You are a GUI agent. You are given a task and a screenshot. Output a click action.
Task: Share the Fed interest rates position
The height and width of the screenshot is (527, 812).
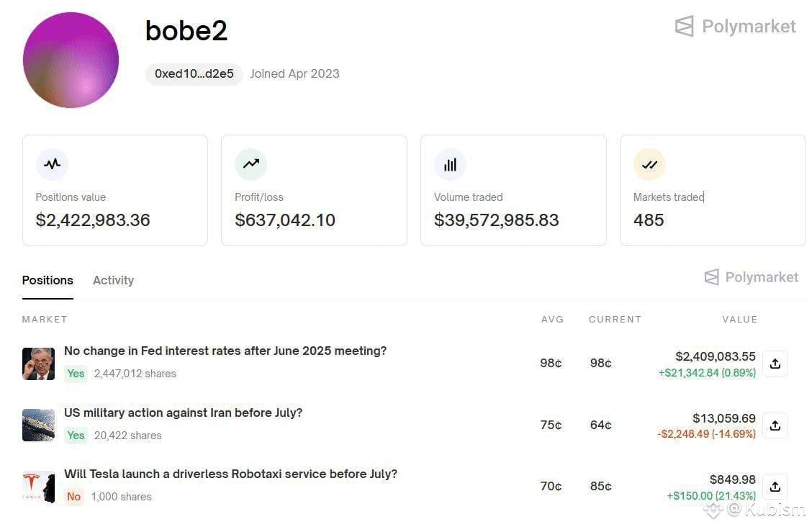775,364
